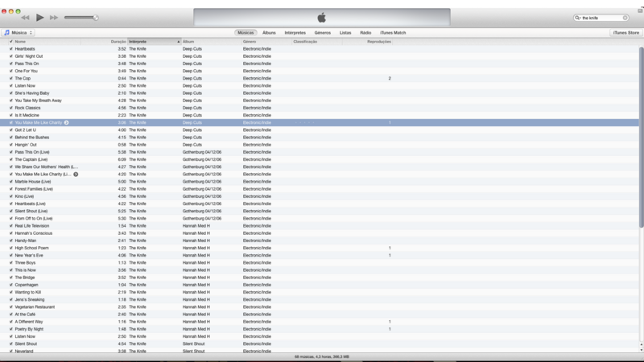Toggle the checkbox for Rock Classics
Viewport: 644px width, 362px height.
[x=10, y=108]
